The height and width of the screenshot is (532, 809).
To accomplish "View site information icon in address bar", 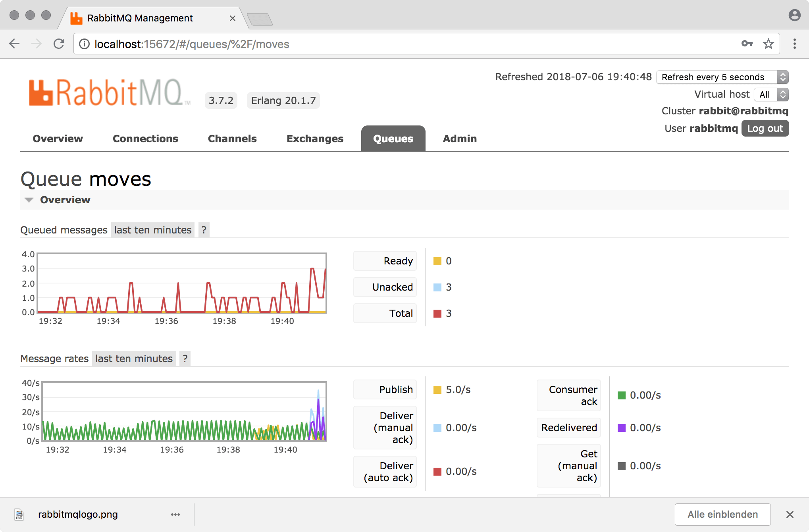I will pos(84,44).
